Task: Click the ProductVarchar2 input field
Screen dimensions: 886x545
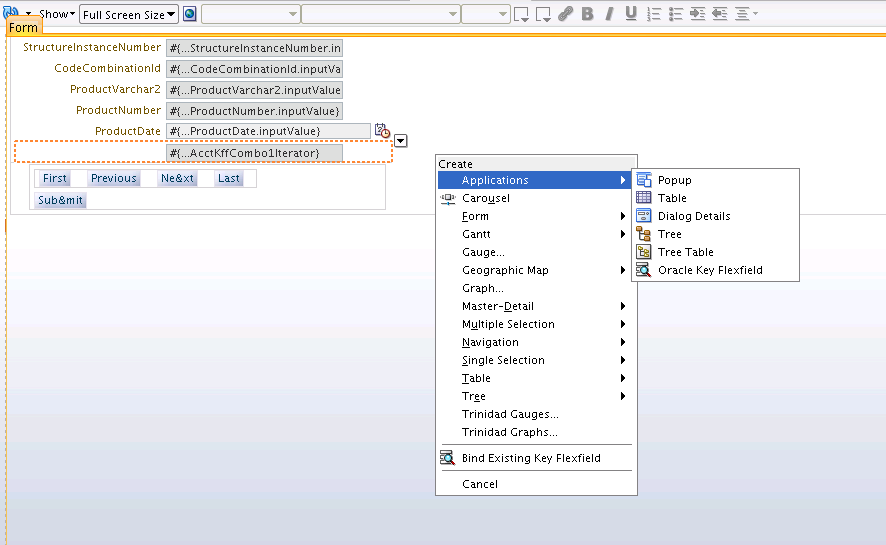Action: 254,90
